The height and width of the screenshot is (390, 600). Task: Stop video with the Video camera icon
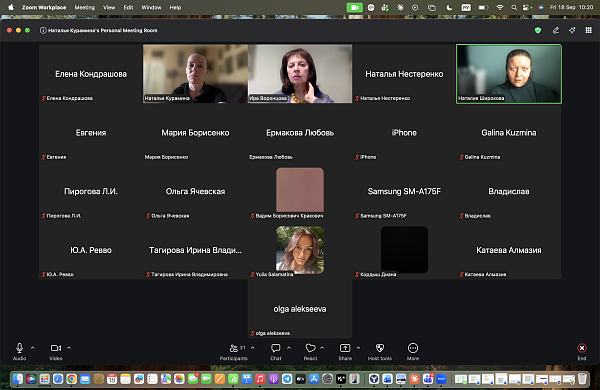(55, 348)
